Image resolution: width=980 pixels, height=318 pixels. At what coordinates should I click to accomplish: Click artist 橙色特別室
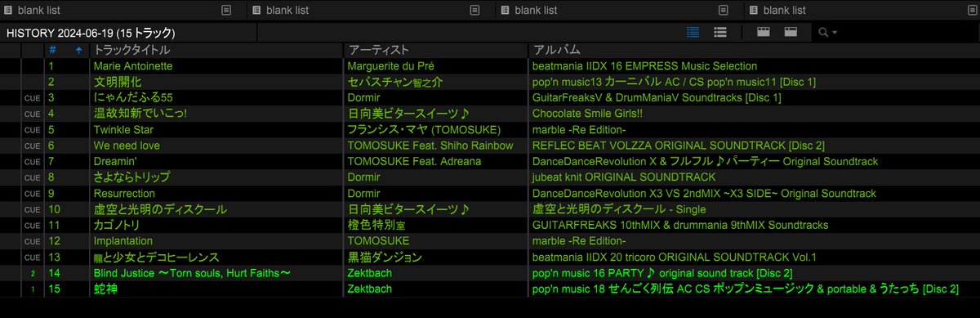[x=376, y=226]
